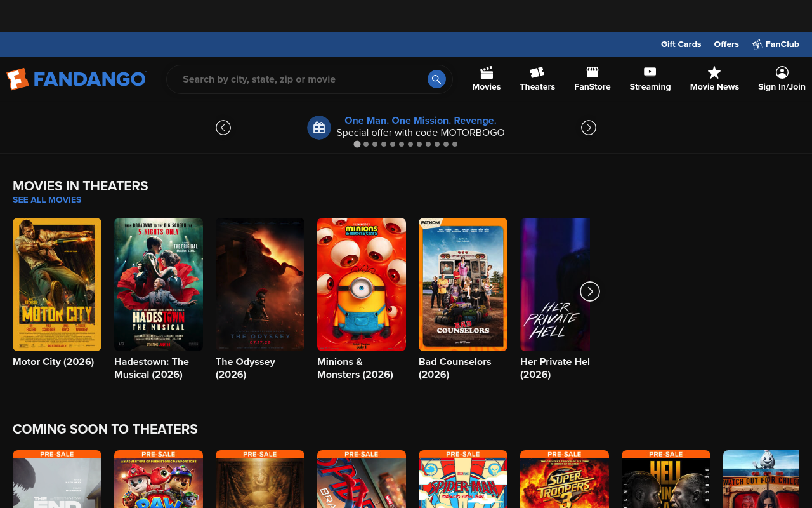The image size is (812, 508).
Task: Open Movie News star icon
Action: point(714,79)
